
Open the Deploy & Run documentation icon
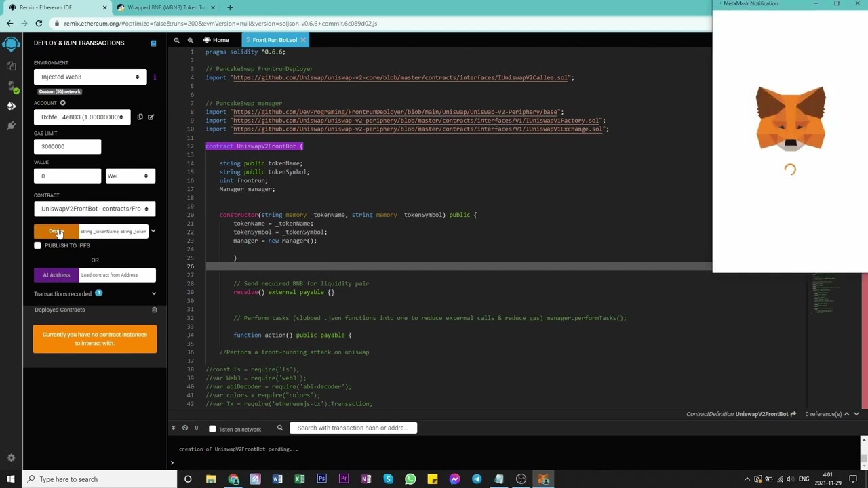click(153, 43)
